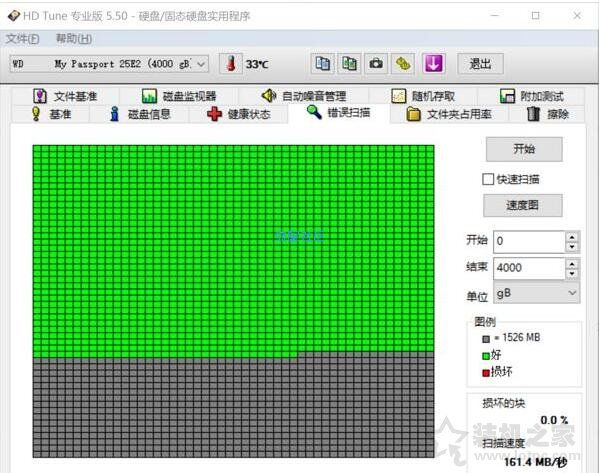Save screenshot with camera icon
599x473 pixels.
pyautogui.click(x=376, y=63)
